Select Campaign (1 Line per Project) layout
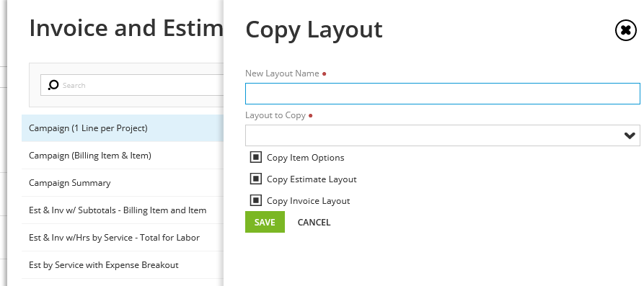Viewport: 644px width, 286px height. [x=123, y=128]
